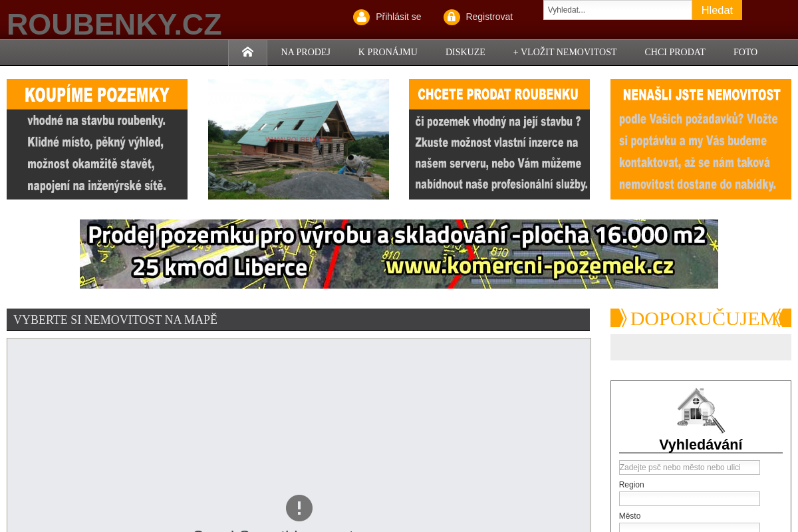This screenshot has height=532, width=798.
Task: Click the user icon beside Přihlásit se
Action: 361,17
